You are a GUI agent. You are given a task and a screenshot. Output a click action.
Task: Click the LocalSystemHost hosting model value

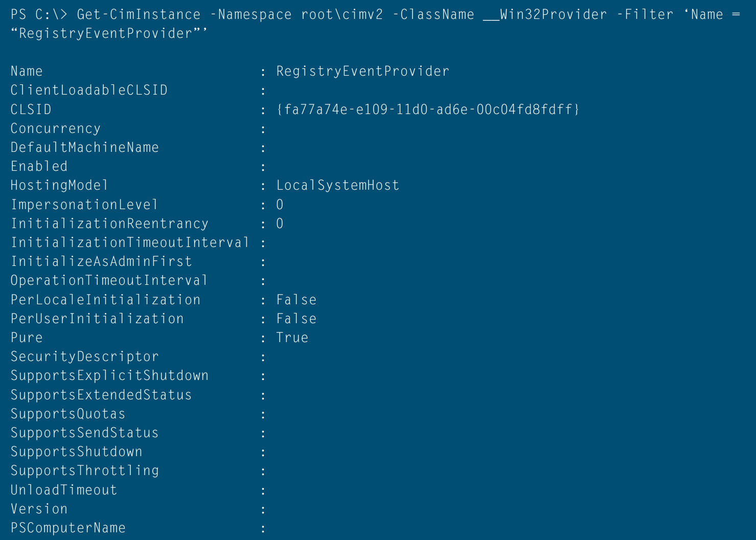[x=337, y=185]
